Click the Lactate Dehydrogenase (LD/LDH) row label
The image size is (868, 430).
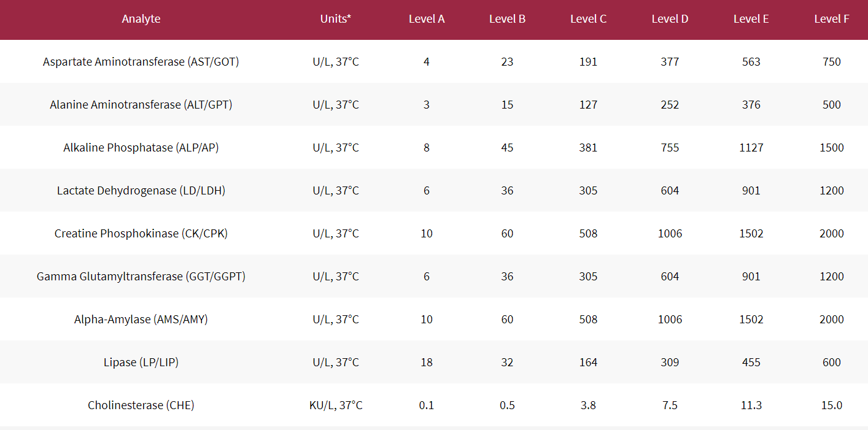coord(141,191)
